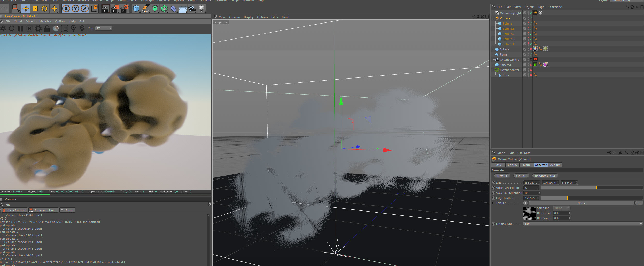Screen dimensions: 644x266
Task: Pause the Live Viewer rendering
Action: coord(21,28)
